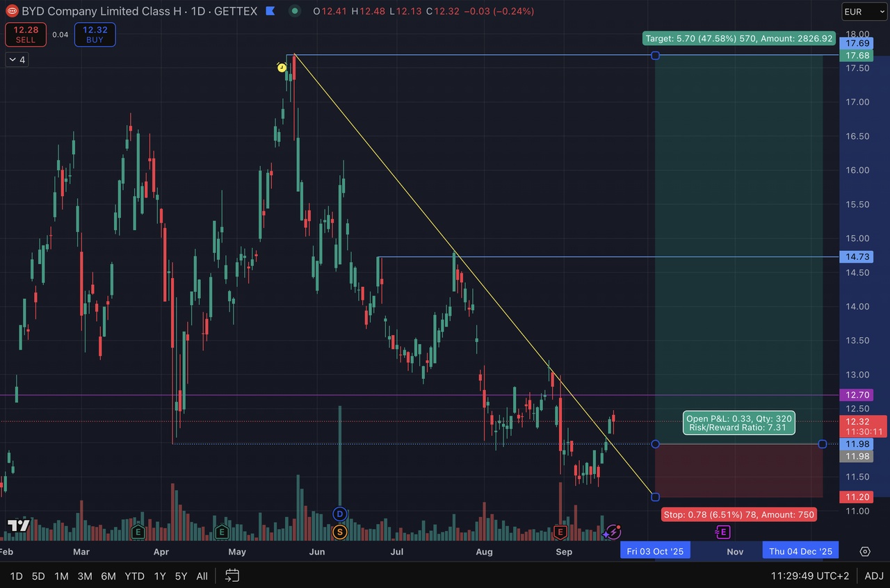Click the Stop 0.78 (6.51%) label
Viewport: 890px width, 588px height.
click(x=738, y=514)
